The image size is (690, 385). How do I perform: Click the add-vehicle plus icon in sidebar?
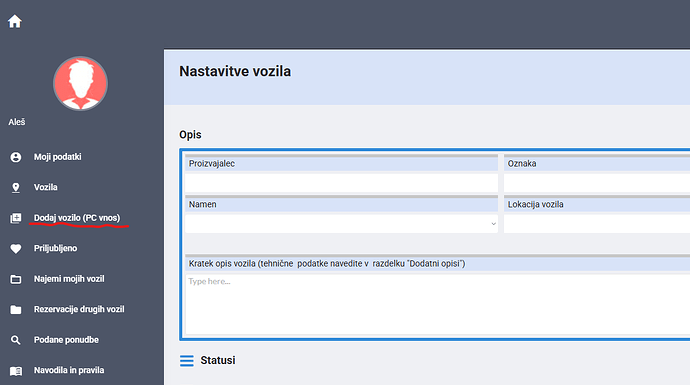(16, 218)
